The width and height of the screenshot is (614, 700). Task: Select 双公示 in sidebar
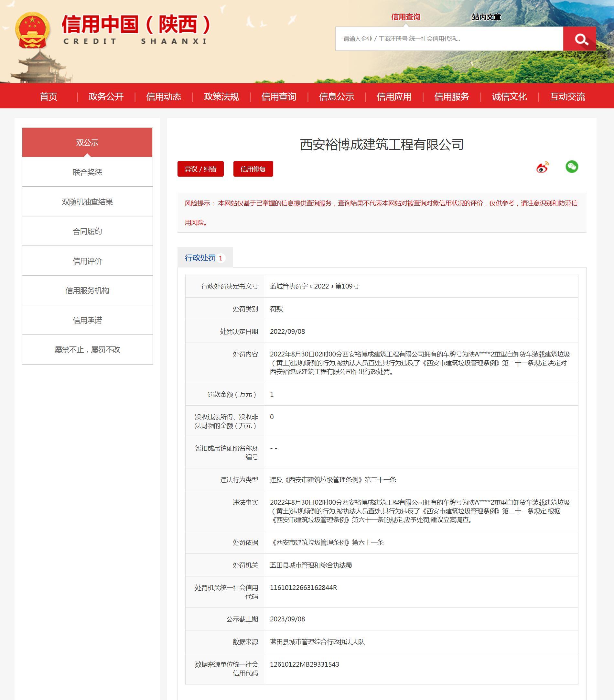[x=87, y=142]
